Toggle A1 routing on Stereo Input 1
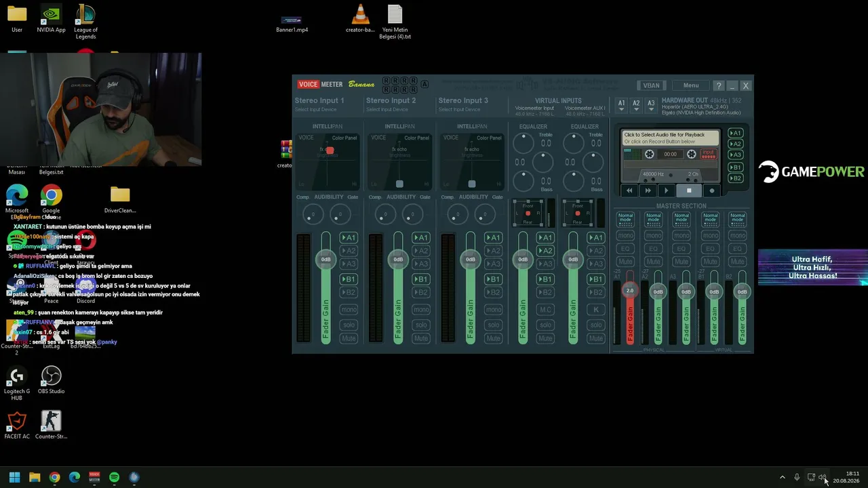 [349, 238]
